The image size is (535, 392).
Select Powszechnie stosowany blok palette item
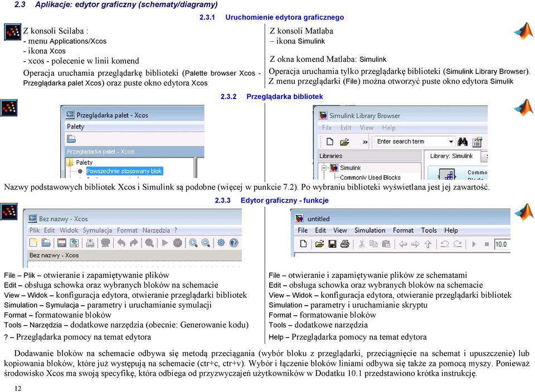pos(124,171)
